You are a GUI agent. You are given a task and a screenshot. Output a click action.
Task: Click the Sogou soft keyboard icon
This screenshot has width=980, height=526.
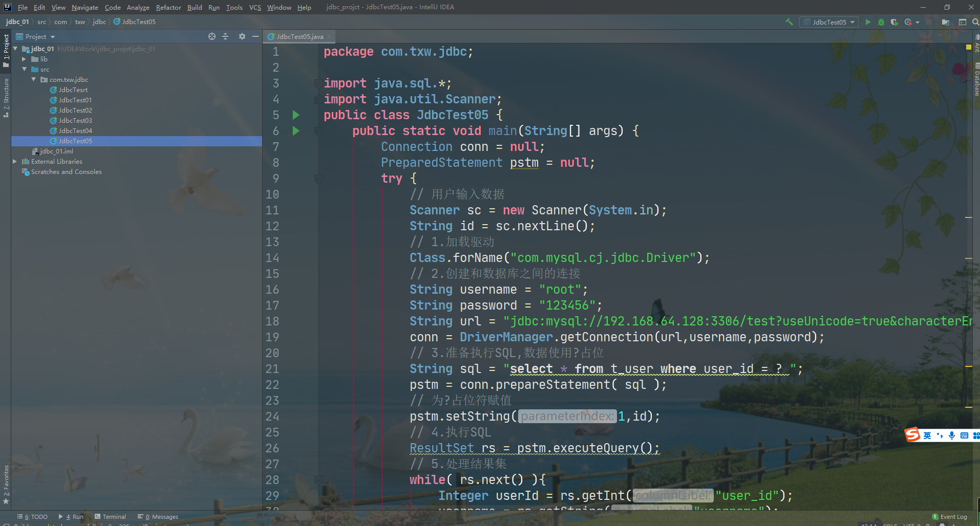(x=964, y=435)
